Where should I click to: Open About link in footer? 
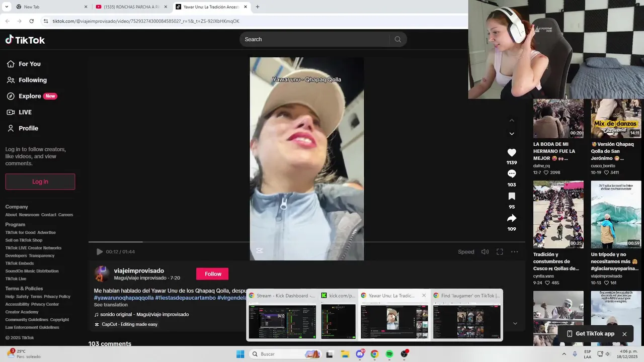(11, 215)
